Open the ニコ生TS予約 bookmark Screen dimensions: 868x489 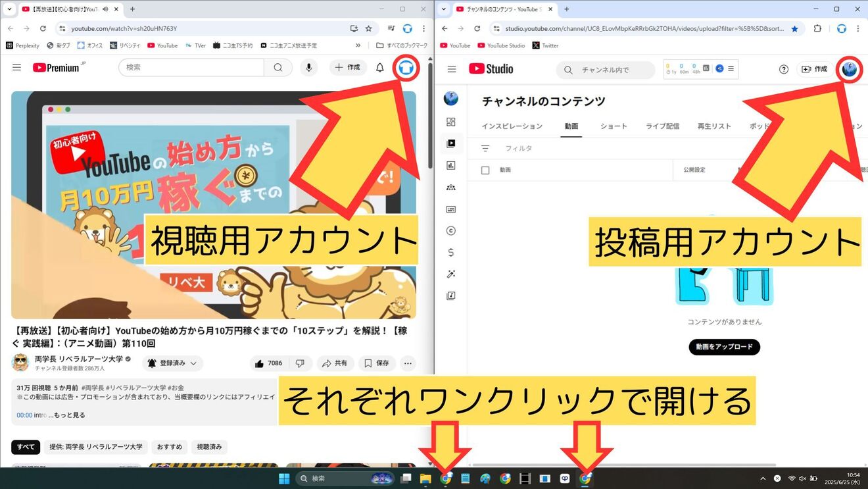click(233, 45)
